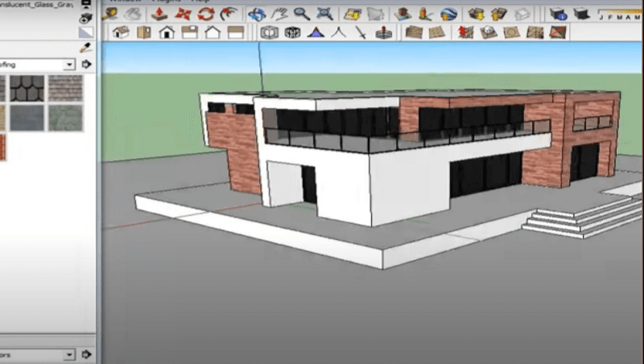Toggle X-Ray face style

point(270,33)
